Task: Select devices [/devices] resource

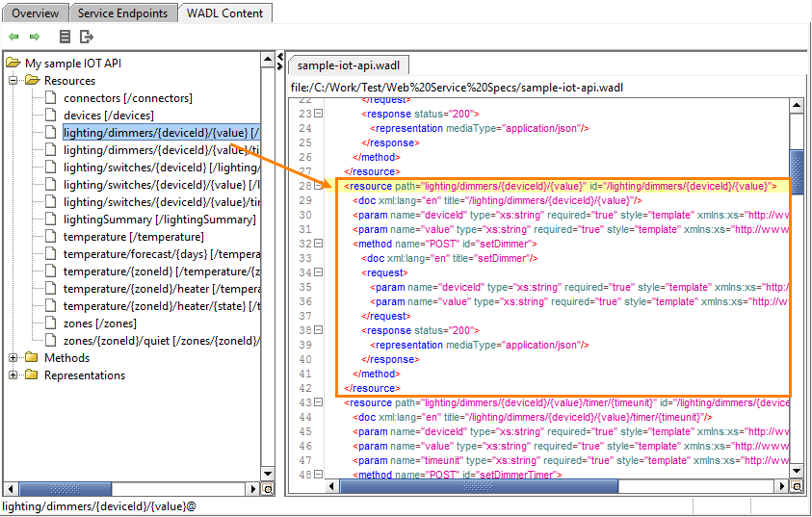Action: (x=109, y=116)
